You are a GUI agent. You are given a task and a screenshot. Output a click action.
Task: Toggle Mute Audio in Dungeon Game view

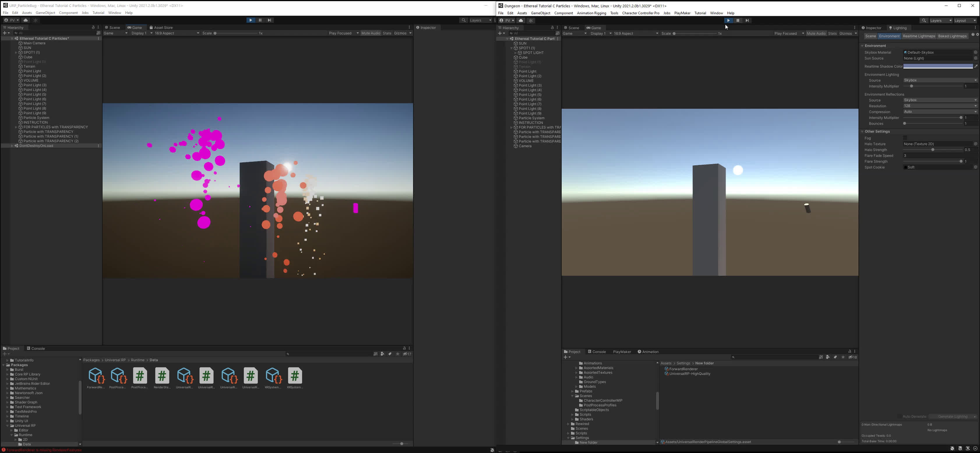coord(816,34)
